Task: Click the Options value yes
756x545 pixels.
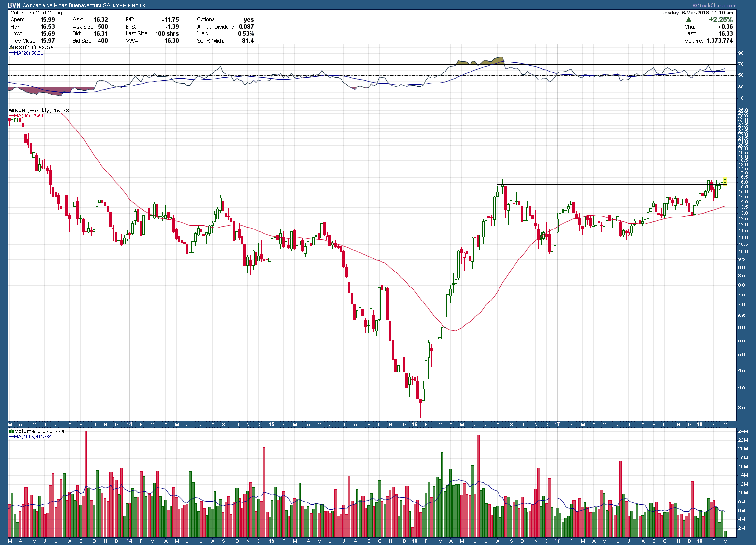Action: (x=249, y=20)
